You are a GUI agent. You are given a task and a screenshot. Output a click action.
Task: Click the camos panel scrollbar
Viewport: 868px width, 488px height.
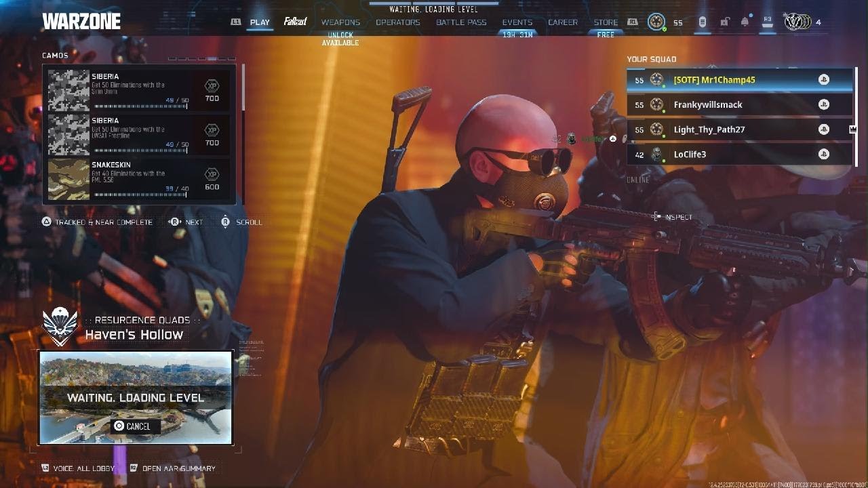click(x=243, y=134)
